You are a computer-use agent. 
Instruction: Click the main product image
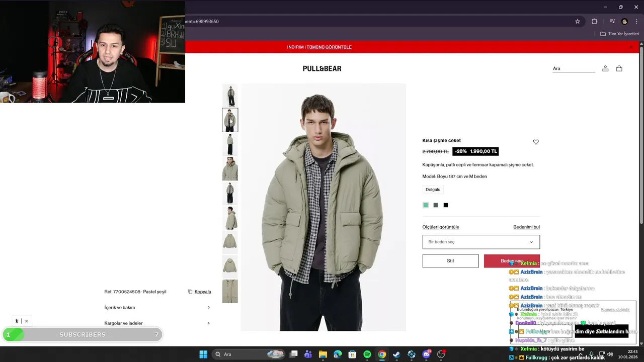pos(323,207)
